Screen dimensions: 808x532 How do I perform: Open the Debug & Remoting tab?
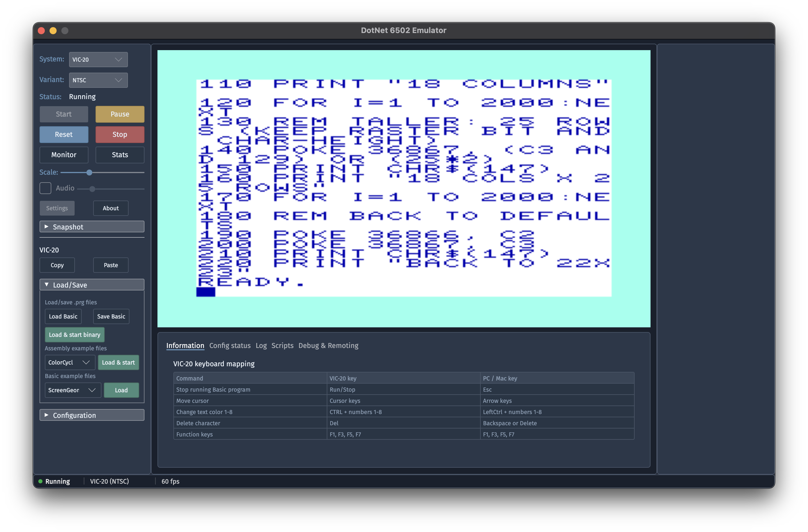328,346
